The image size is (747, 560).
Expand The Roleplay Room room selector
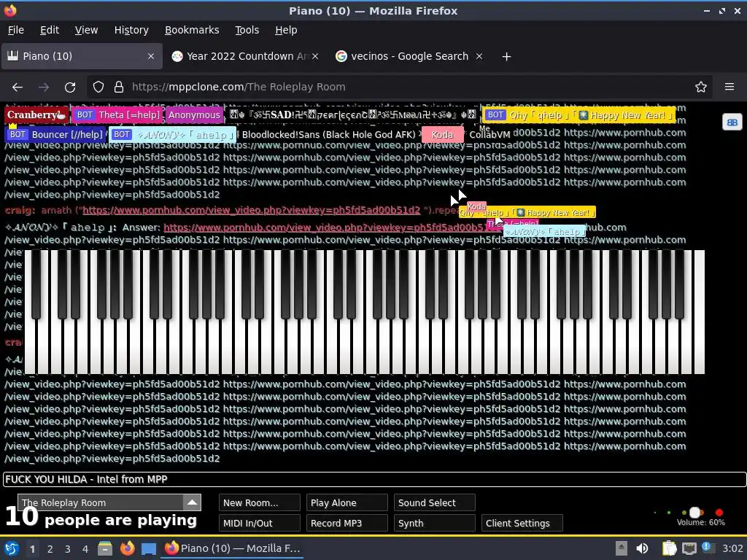click(x=192, y=502)
